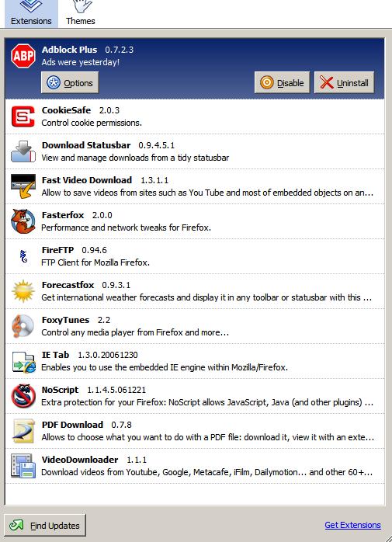Screen dimensions: 392x542
Task: Open the Get Extensions link
Action: click(x=352, y=525)
